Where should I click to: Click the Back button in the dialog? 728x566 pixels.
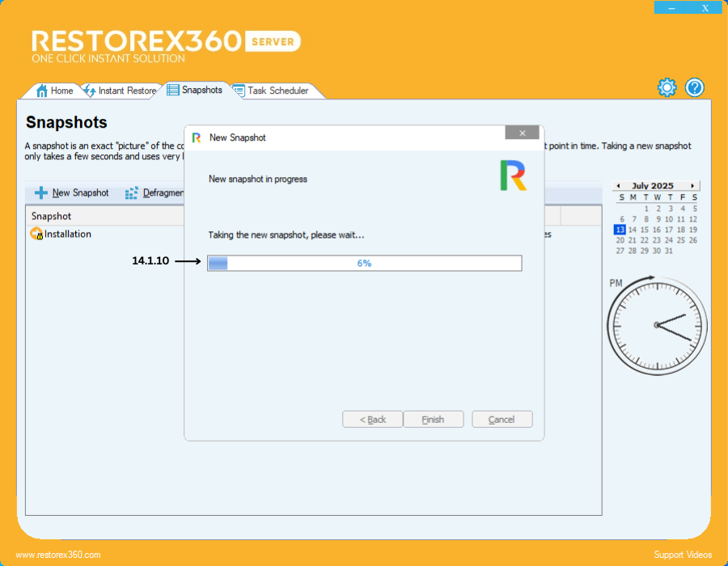(x=372, y=420)
